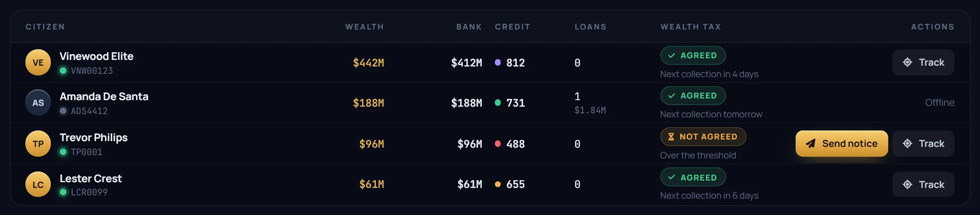The width and height of the screenshot is (980, 215).
Task: Click the AGREED badge for Amanda De Santa
Action: pyautogui.click(x=693, y=96)
